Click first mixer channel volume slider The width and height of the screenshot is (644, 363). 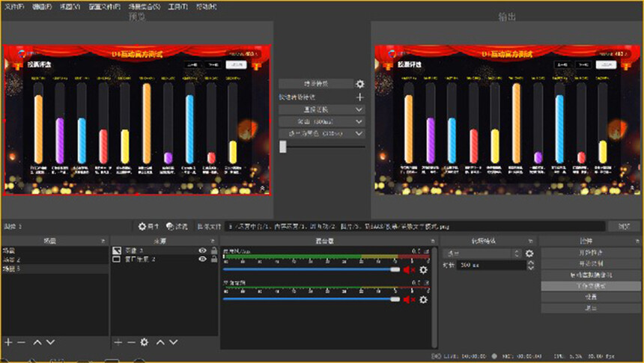click(312, 269)
